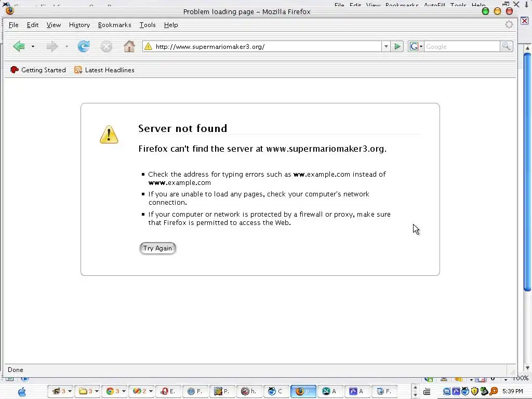
Task: Click the gray Forward arrow button
Action: (52, 46)
